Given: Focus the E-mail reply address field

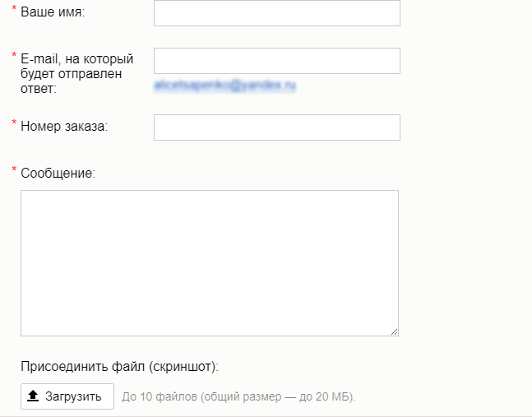Looking at the screenshot, I should [x=277, y=61].
